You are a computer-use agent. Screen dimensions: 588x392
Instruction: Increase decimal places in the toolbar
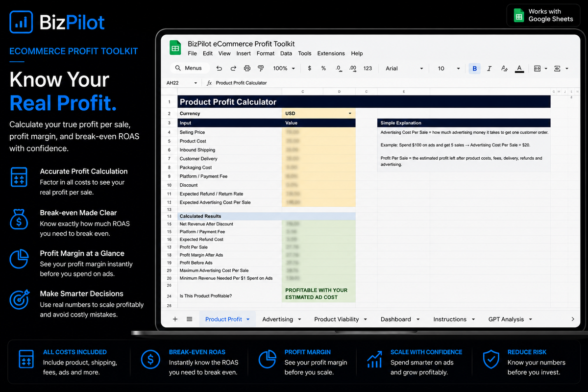353,69
